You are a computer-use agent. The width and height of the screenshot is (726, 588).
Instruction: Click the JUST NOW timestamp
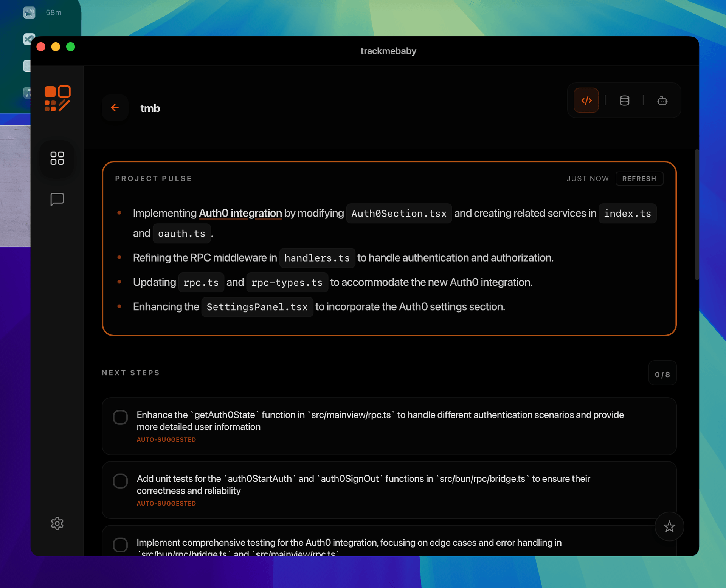coord(588,178)
